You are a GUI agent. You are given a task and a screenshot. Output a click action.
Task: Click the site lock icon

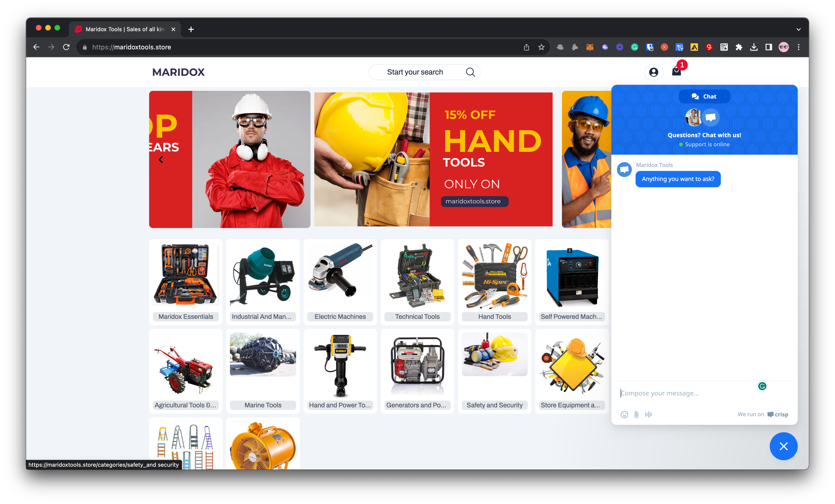85,47
